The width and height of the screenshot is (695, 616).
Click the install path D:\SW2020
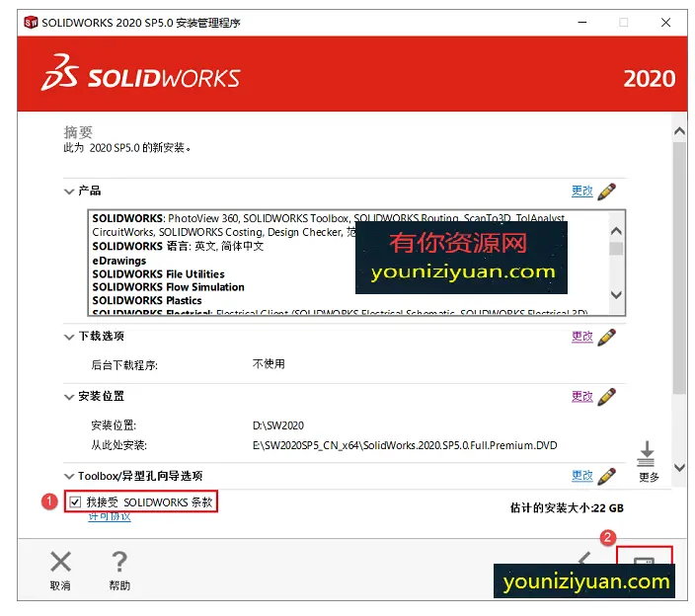tap(278, 425)
